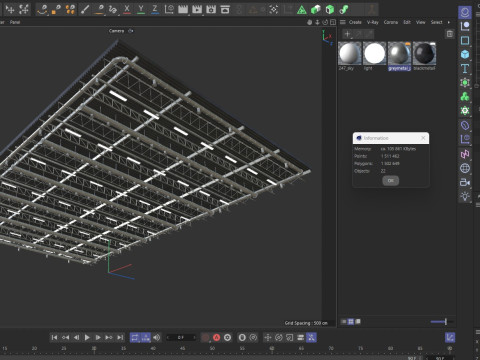Go to start of animation

coord(54,337)
